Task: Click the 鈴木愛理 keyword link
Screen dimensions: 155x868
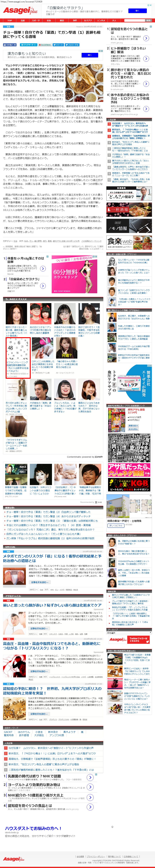Action: (24, 735)
